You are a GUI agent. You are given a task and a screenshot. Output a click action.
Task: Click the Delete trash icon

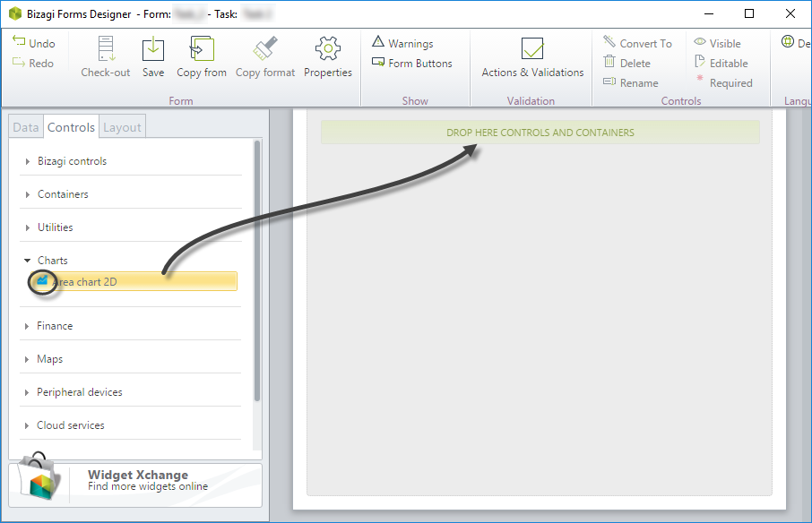tap(609, 62)
